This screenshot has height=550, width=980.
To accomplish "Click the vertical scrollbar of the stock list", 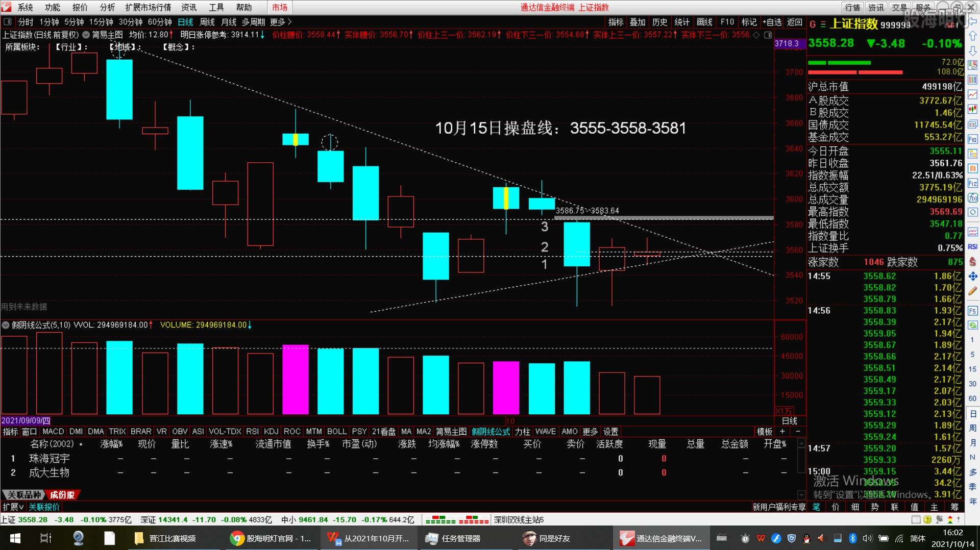I will [x=801, y=469].
